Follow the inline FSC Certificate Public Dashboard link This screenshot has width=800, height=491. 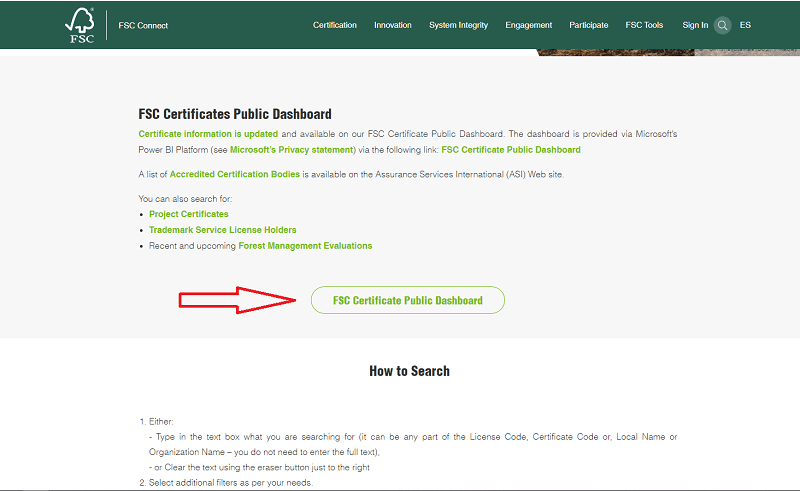(510, 150)
